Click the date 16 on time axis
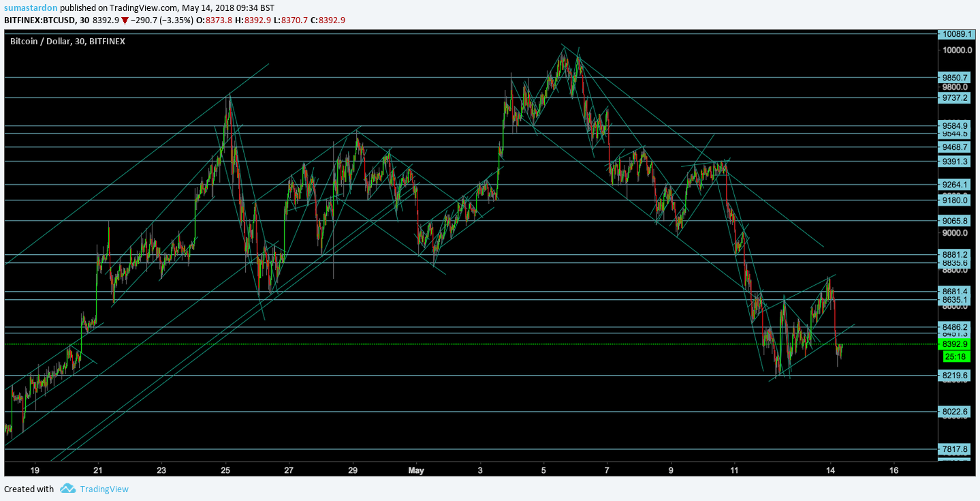This screenshot has width=980, height=501. [x=894, y=470]
